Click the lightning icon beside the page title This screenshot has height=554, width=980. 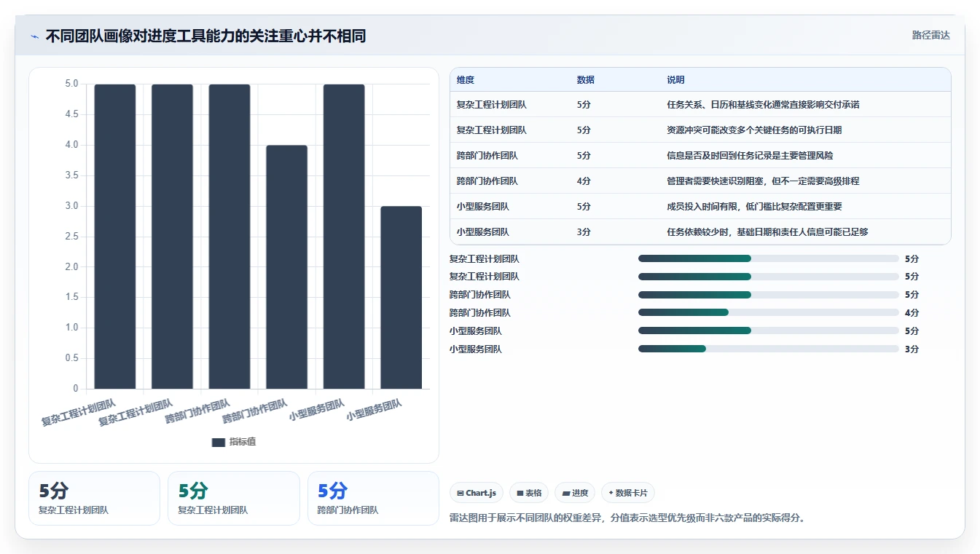35,36
